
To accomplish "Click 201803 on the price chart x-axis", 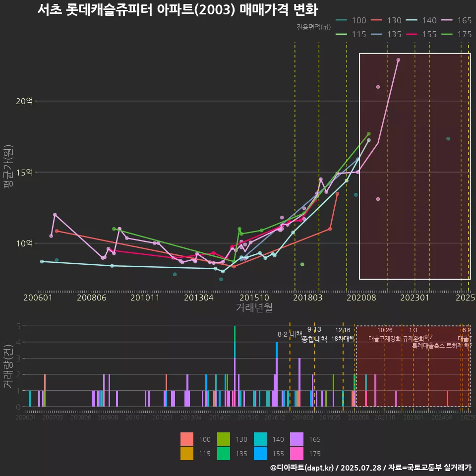I will [x=307, y=297].
